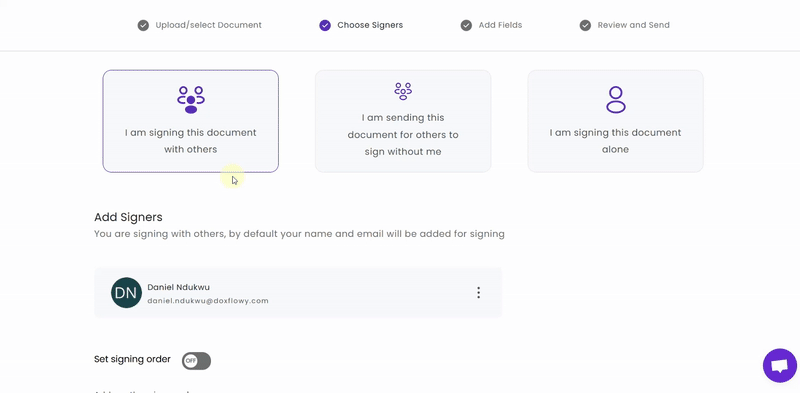This screenshot has width=800, height=393.
Task: Go to the Upload/select Document step
Action: (x=208, y=25)
